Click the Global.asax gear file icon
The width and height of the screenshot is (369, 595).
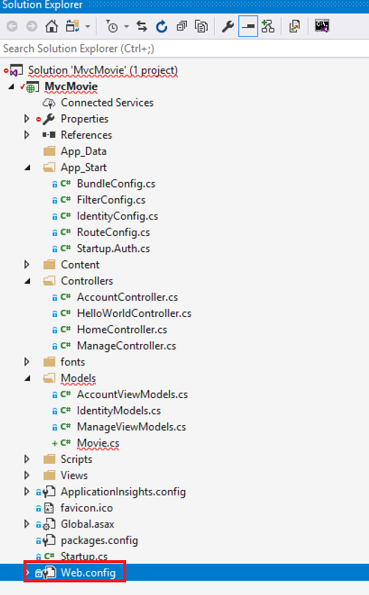tap(49, 524)
